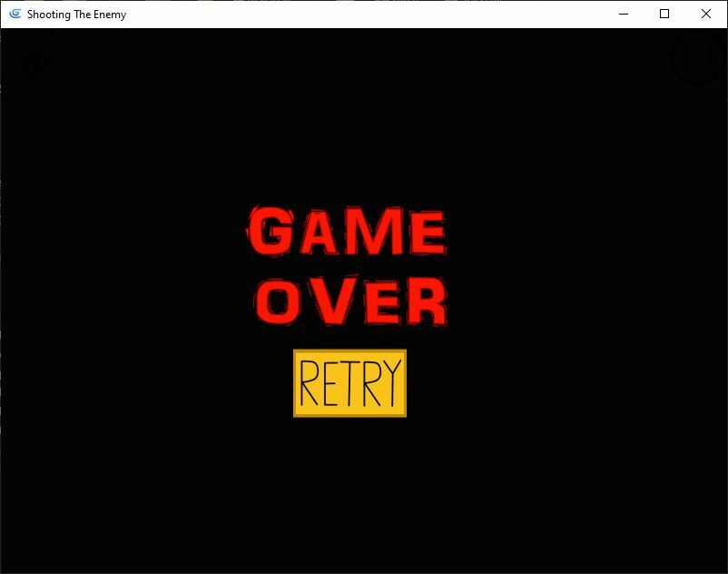Viewport: 728px width, 574px height.
Task: Maximize the game window
Action: pyautogui.click(x=664, y=14)
